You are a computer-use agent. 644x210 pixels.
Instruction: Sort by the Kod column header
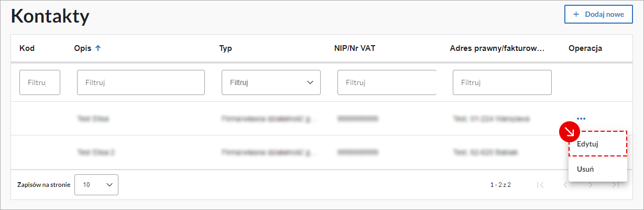pos(27,48)
